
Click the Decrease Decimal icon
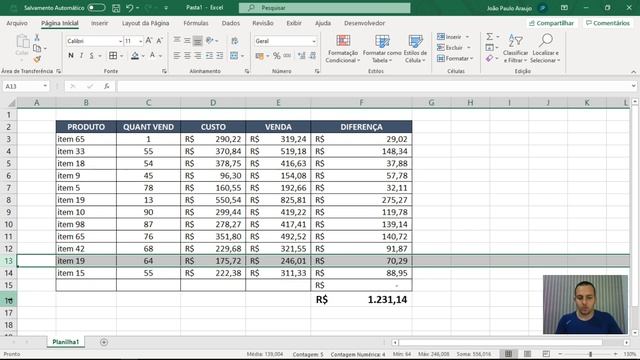coord(312,56)
